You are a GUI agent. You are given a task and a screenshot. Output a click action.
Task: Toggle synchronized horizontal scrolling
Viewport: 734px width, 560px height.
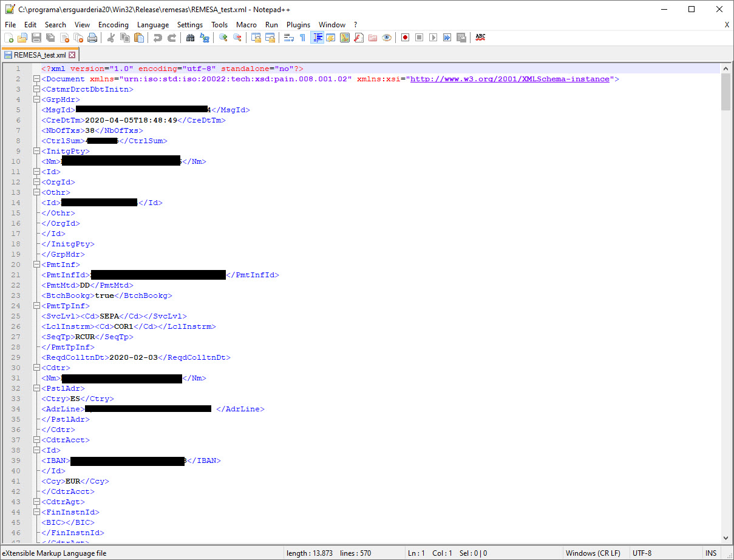pos(270,38)
